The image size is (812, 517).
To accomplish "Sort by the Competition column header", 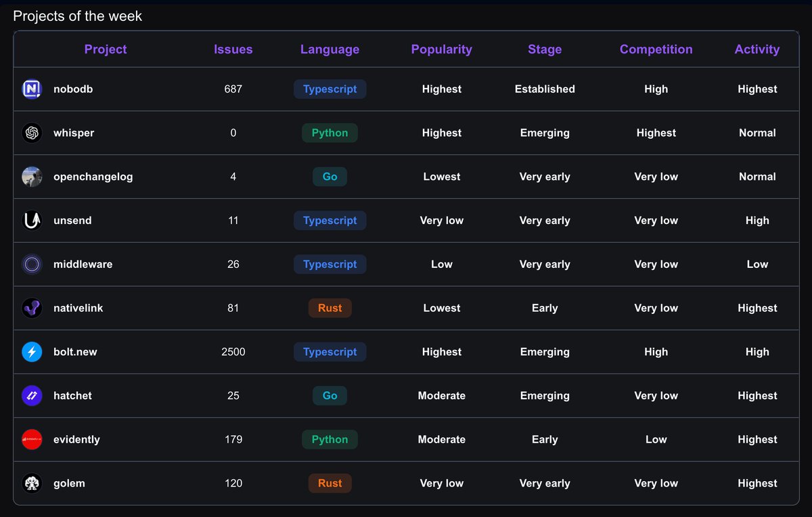I will [656, 49].
